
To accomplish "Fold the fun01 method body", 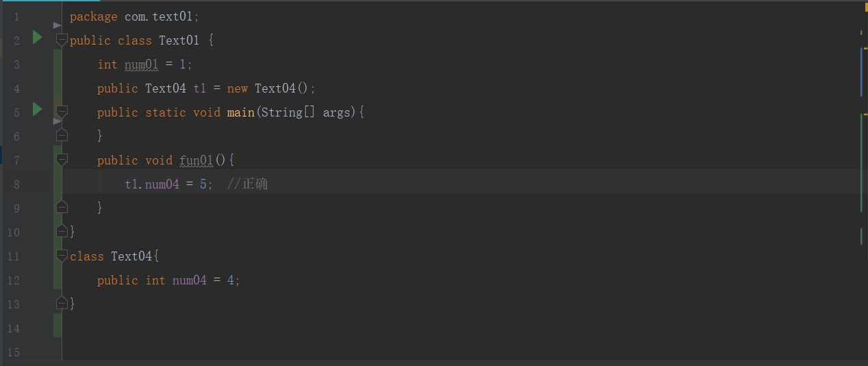I will click(62, 159).
